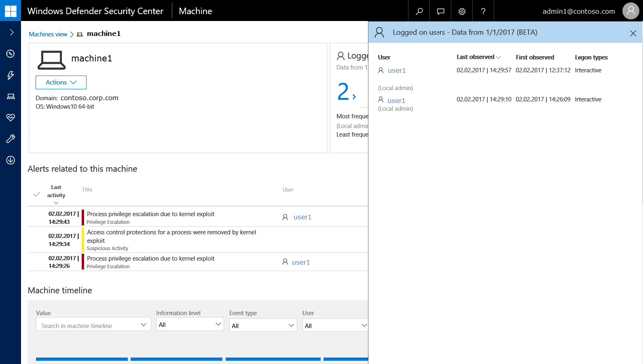The width and height of the screenshot is (643, 364).
Task: Open the feedback chat bubble icon
Action: coord(441,11)
